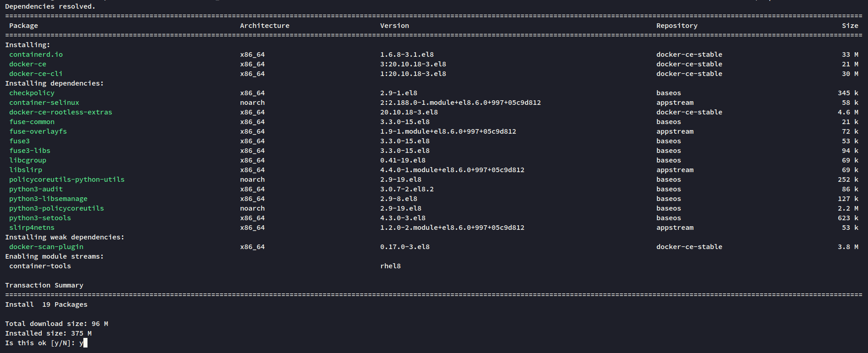Click the Size column header
Viewport: 868px width, 353px height.
pos(850,26)
